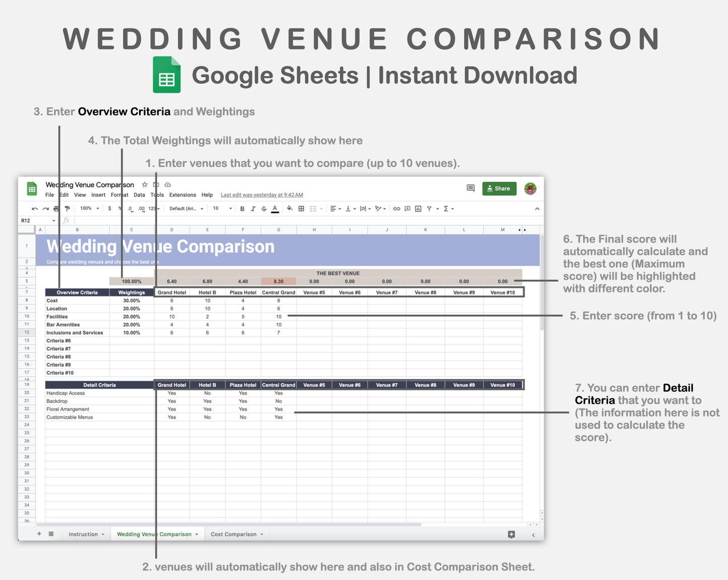Image resolution: width=728 pixels, height=580 pixels.
Task: Open the edit history via last edit link
Action: [x=261, y=195]
